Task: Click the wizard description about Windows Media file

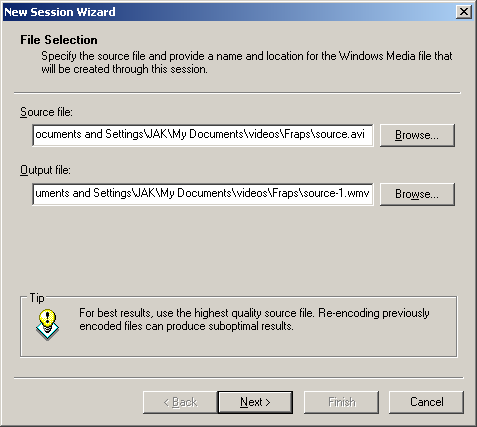Action: [247, 62]
